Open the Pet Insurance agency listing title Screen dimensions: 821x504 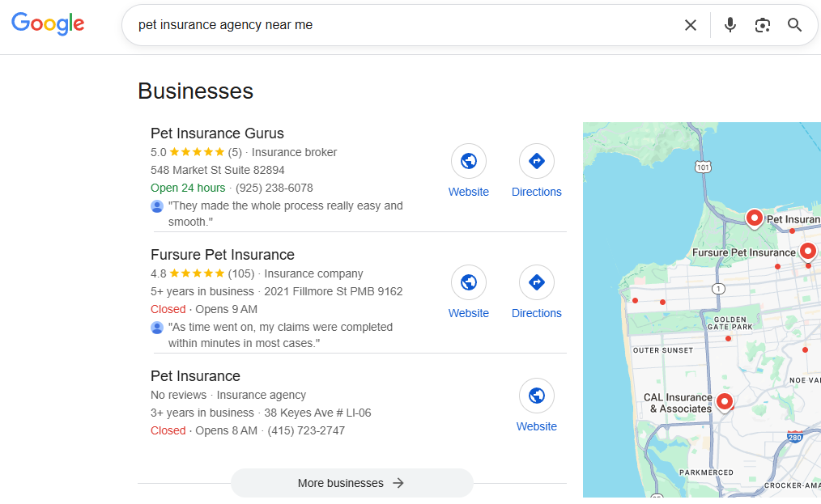click(195, 376)
